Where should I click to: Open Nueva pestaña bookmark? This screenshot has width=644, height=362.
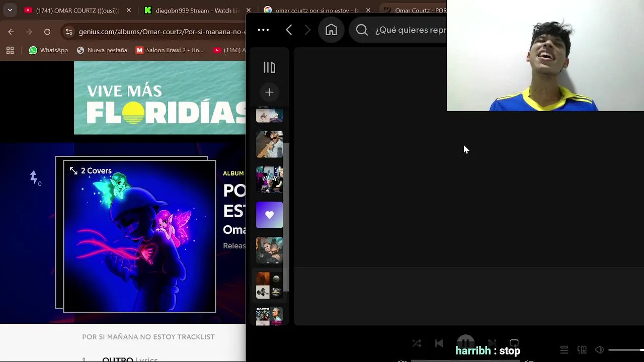102,50
